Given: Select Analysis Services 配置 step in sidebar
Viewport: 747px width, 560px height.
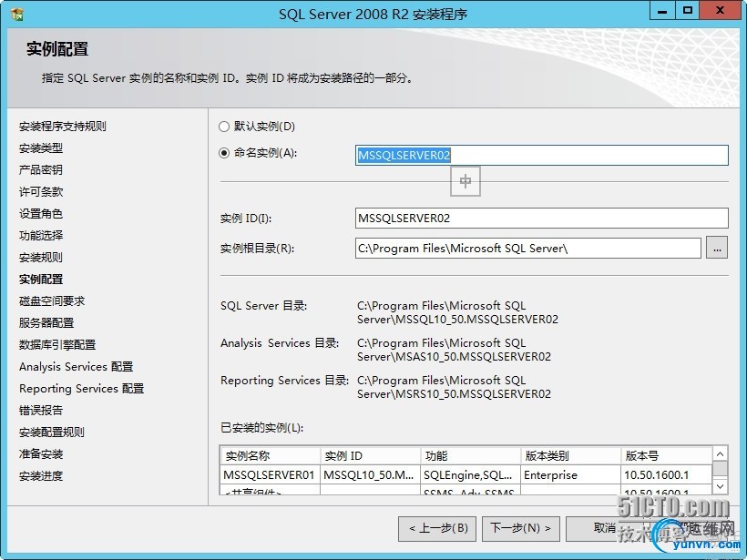Looking at the screenshot, I should coord(77,367).
